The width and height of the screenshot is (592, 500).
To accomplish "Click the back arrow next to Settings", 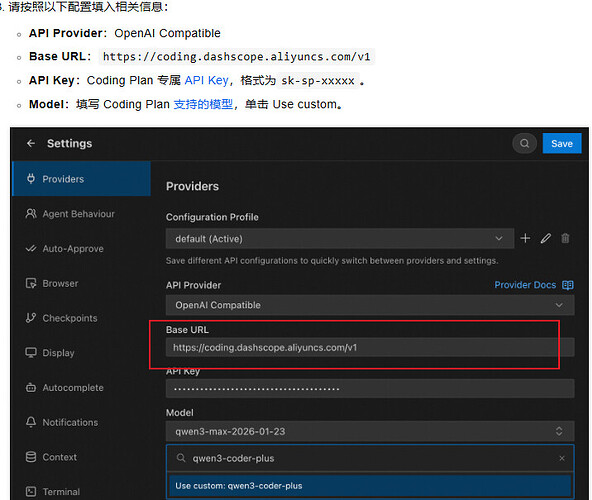I will pos(31,144).
